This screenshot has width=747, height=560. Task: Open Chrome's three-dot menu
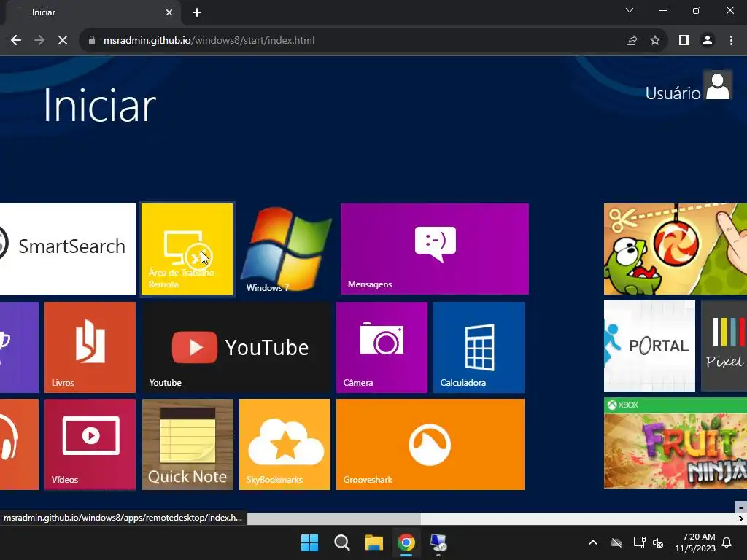(731, 41)
